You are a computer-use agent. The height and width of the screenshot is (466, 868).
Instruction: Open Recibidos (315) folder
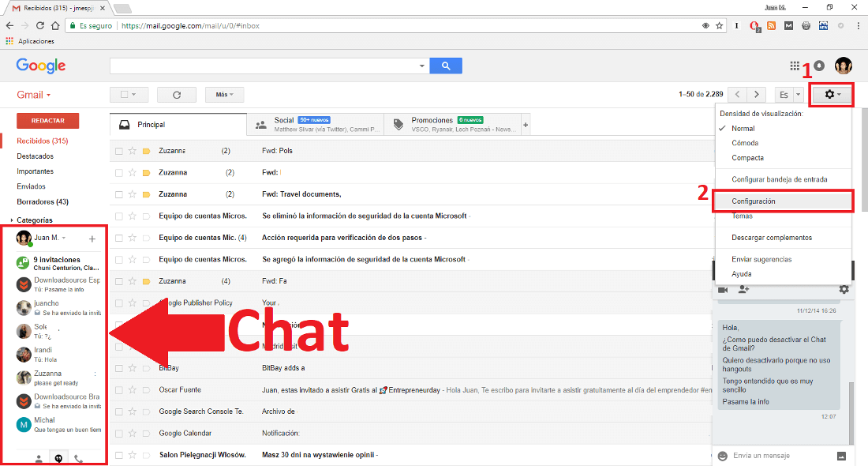coord(43,141)
